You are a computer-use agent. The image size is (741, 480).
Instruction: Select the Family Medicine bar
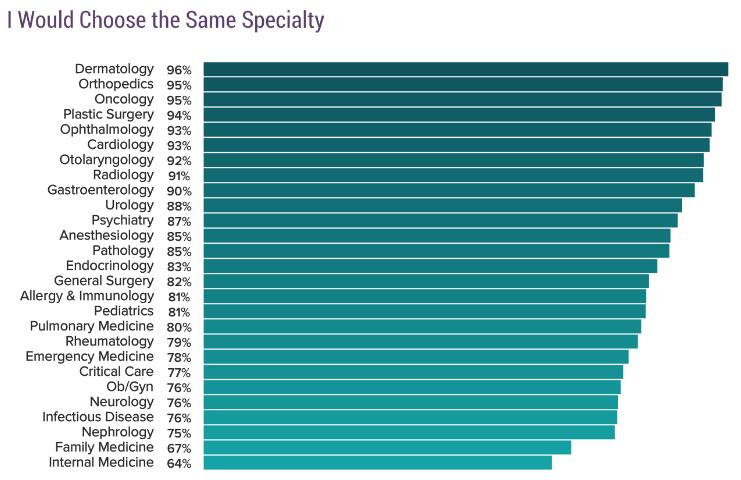387,447
